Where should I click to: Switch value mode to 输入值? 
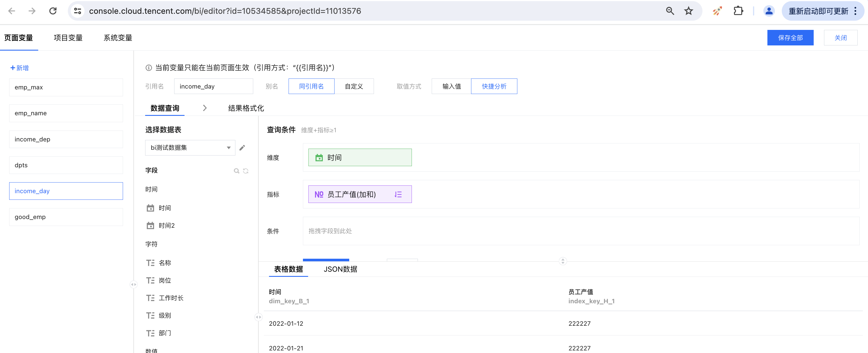(451, 86)
